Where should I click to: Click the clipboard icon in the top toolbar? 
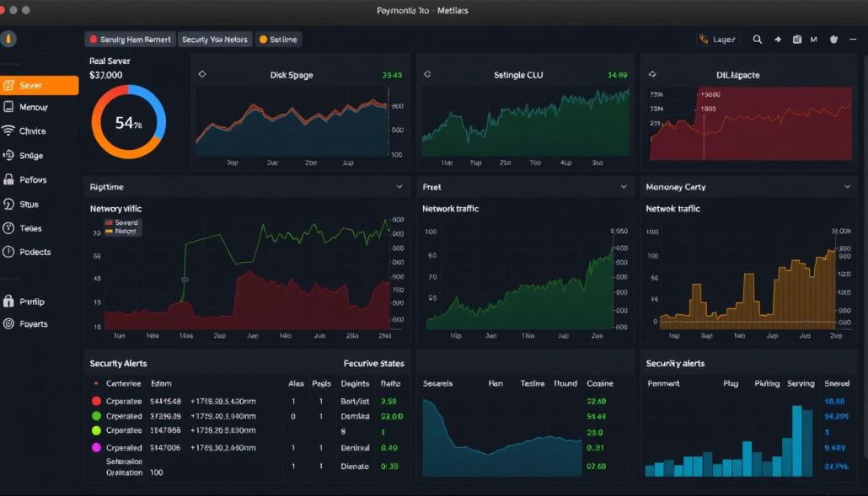pos(796,39)
